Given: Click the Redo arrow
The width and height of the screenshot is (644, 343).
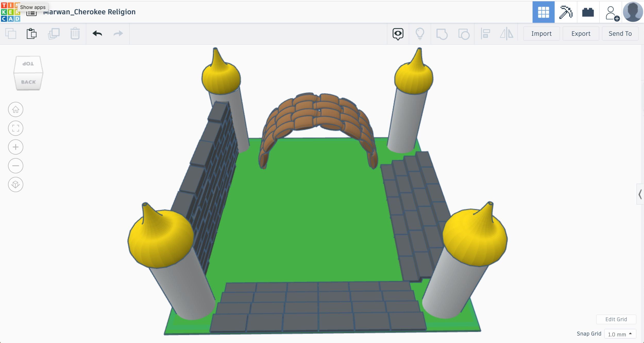Looking at the screenshot, I should pos(118,34).
